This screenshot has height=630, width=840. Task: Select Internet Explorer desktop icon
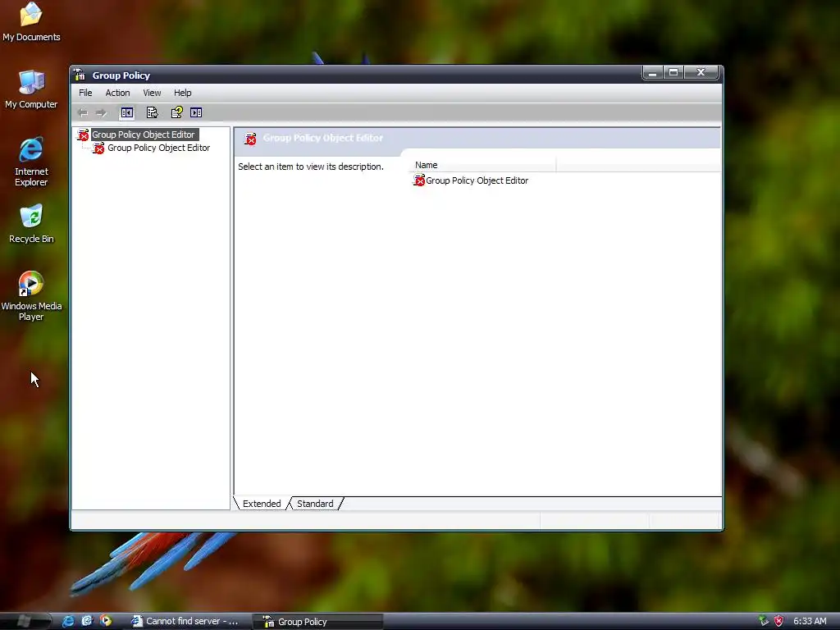click(31, 162)
